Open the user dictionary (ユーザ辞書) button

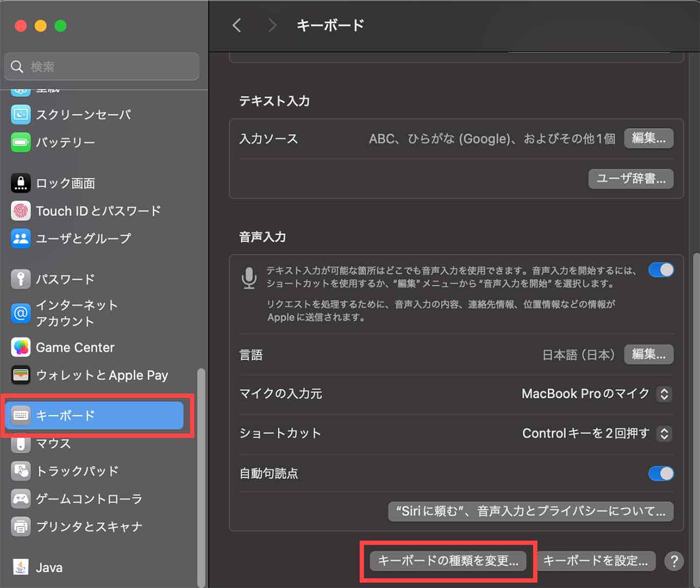[x=631, y=179]
